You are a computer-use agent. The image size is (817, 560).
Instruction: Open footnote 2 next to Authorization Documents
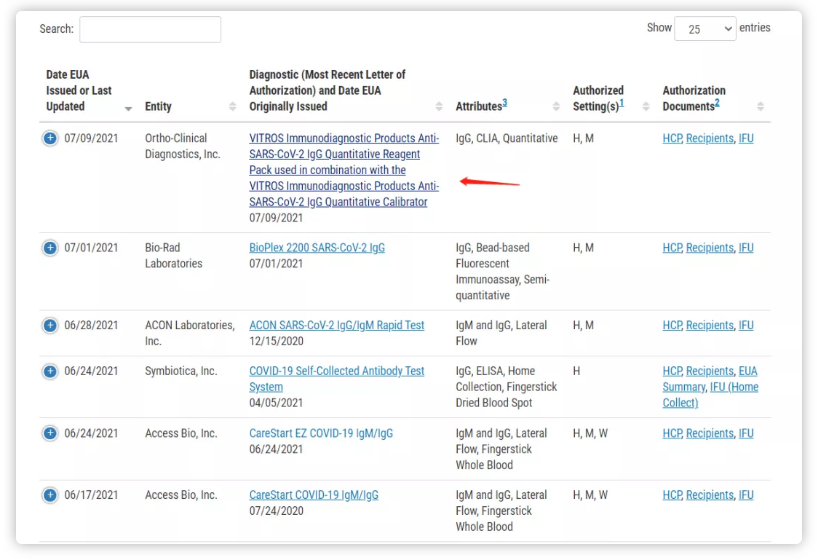pyautogui.click(x=717, y=103)
